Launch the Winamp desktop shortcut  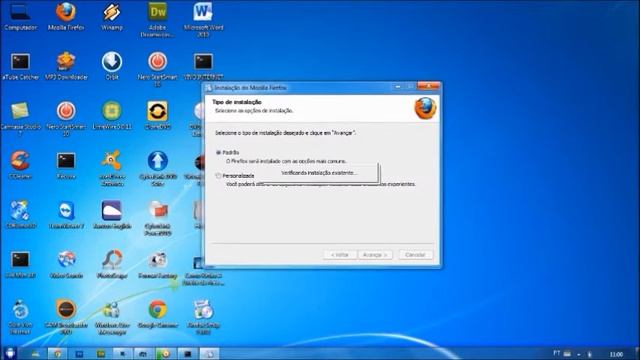(x=111, y=16)
